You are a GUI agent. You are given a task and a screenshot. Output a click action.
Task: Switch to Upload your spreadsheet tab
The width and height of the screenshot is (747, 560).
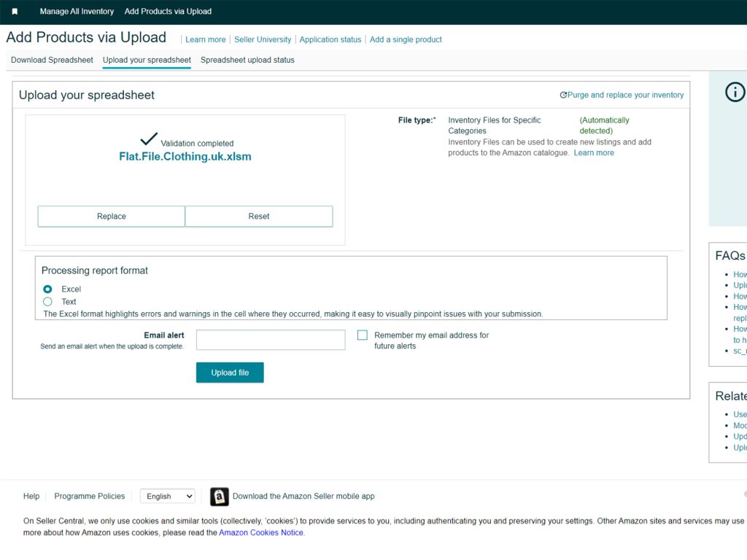point(147,60)
